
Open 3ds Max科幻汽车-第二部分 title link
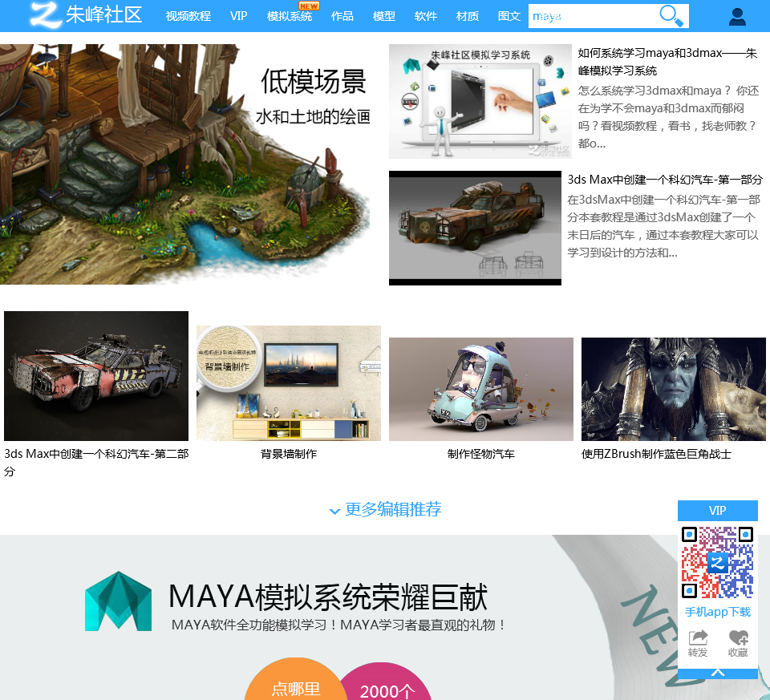(96, 463)
